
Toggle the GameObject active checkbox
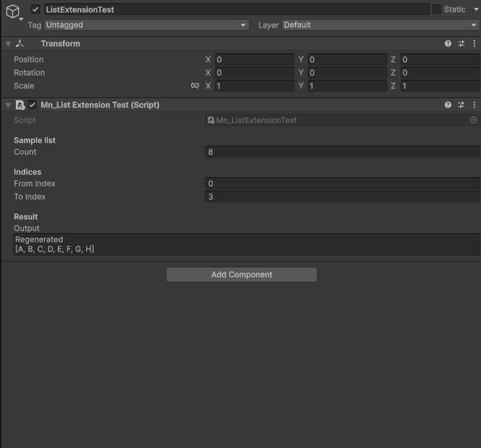pyautogui.click(x=36, y=9)
